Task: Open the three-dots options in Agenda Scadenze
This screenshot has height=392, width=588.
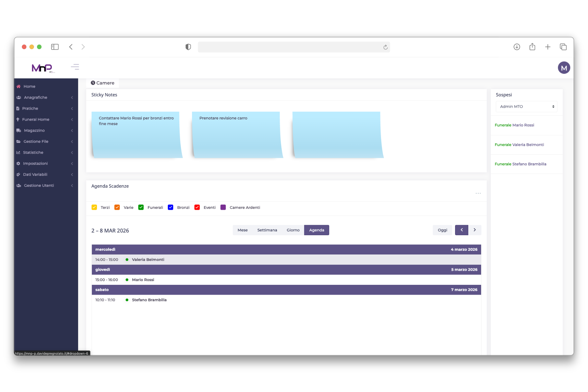Action: [x=478, y=193]
